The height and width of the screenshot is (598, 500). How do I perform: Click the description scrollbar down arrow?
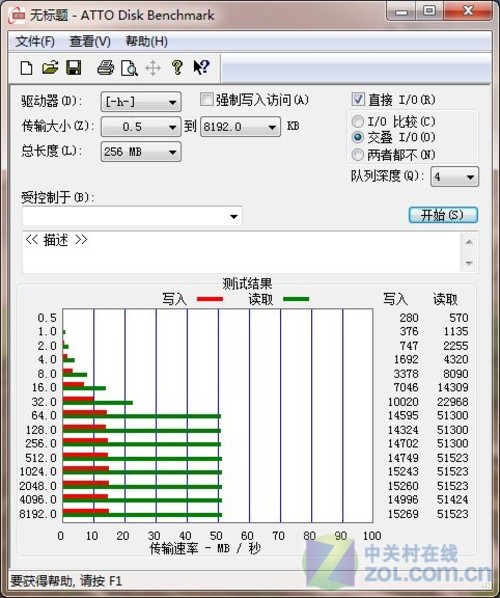469,263
